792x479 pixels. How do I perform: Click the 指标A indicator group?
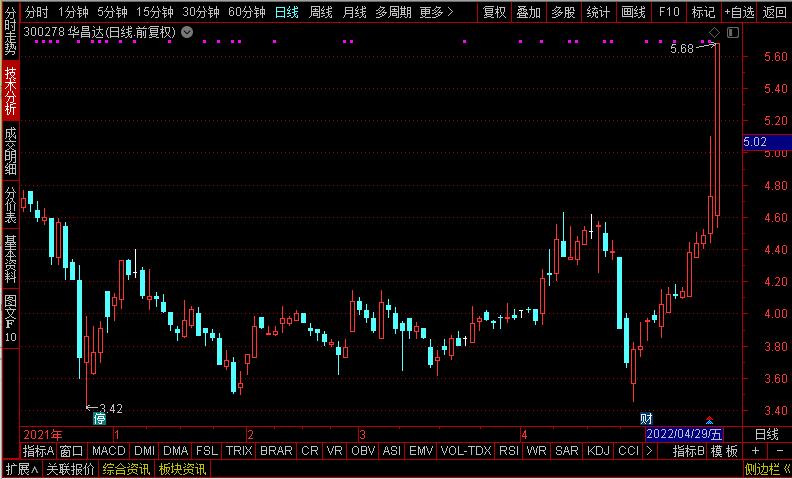tap(39, 451)
